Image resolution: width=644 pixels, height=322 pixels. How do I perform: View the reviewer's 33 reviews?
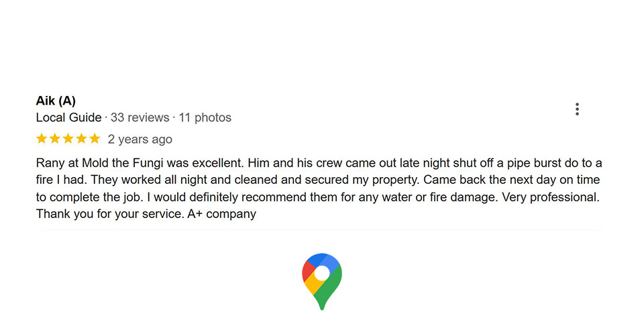click(140, 118)
